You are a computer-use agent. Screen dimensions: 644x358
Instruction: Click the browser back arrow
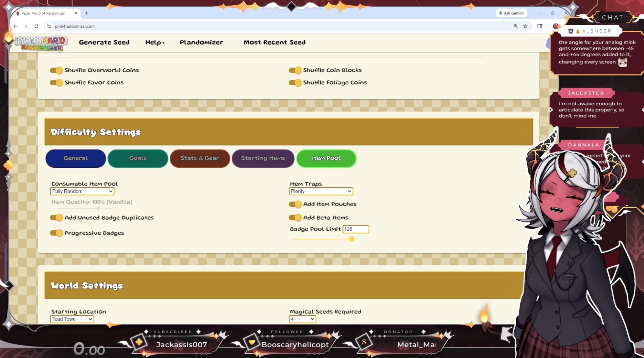coord(15,26)
